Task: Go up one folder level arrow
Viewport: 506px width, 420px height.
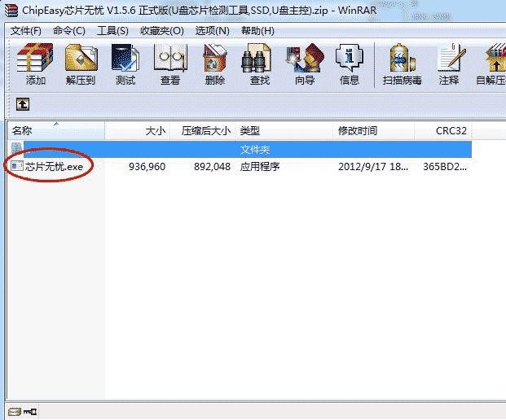Action: click(23, 104)
